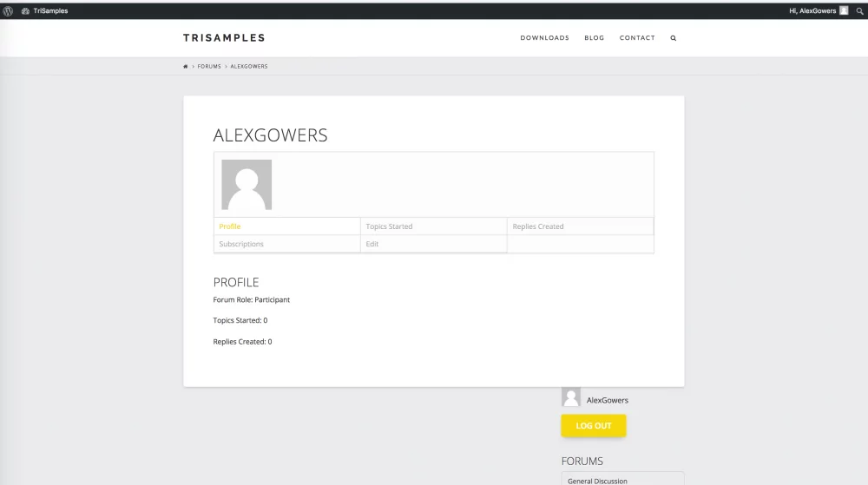Open the search icon in main navigation
The height and width of the screenshot is (485, 868).
(x=673, y=38)
